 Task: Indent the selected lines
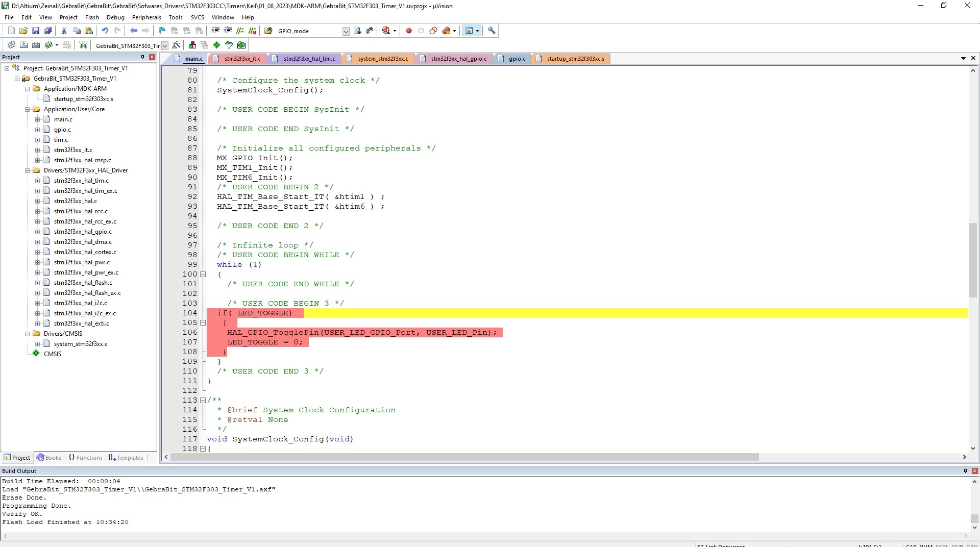(x=215, y=31)
